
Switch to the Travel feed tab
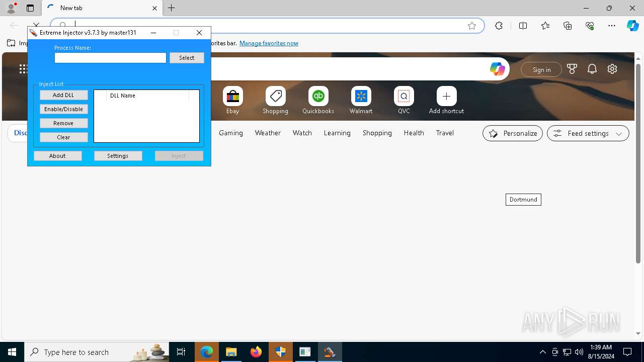tap(445, 133)
